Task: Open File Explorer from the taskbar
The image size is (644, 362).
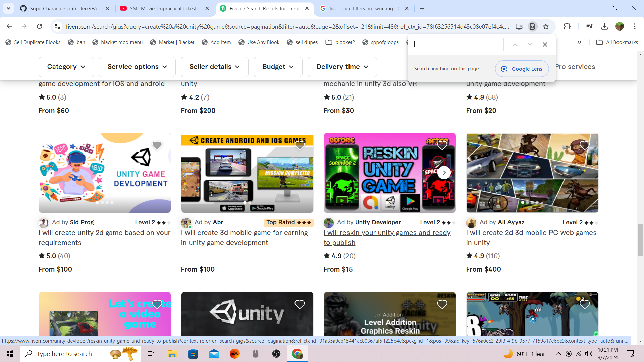Action: [x=172, y=354]
